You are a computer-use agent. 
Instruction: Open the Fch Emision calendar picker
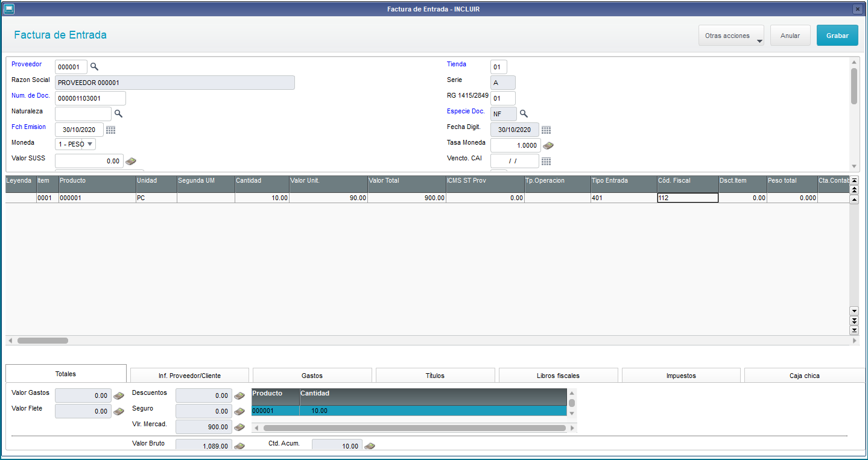pyautogui.click(x=110, y=130)
